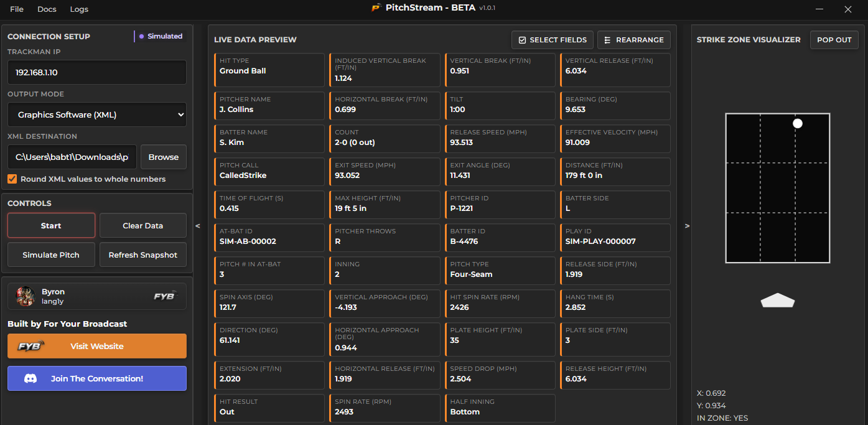The height and width of the screenshot is (425, 868).
Task: Click the Pitch Type Four-Seam card
Action: coord(502,270)
